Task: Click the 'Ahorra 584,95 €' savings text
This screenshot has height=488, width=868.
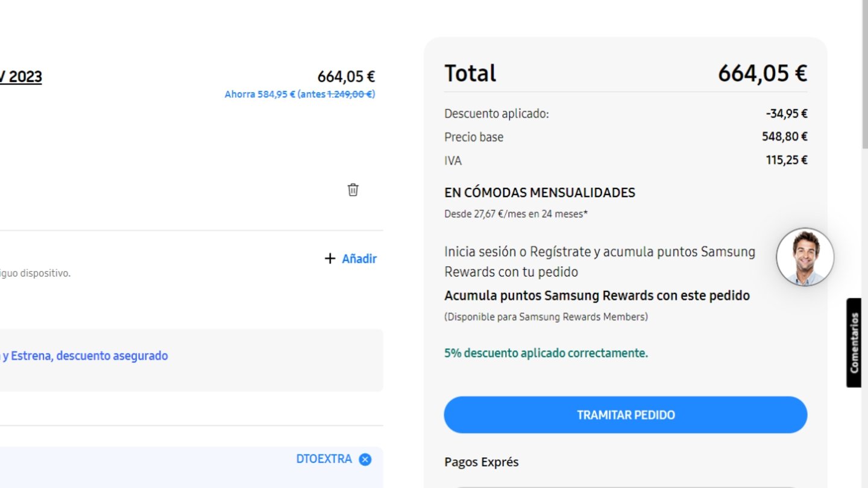Action: (x=260, y=95)
